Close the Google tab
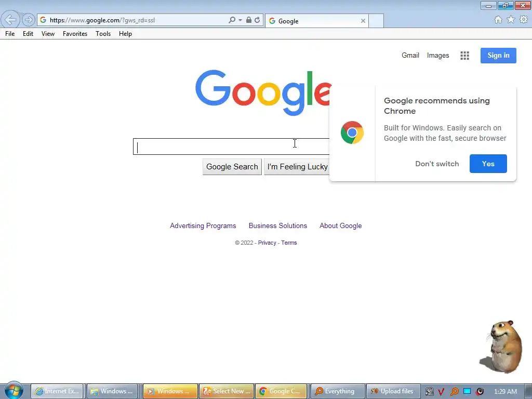Viewport: 532px width, 399px height. [363, 21]
